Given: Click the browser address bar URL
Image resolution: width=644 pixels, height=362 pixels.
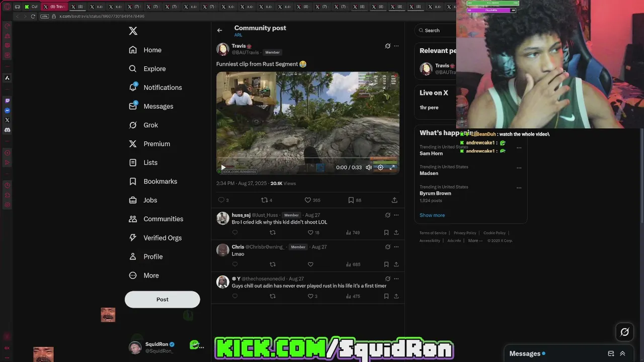Looking at the screenshot, I should (102, 16).
